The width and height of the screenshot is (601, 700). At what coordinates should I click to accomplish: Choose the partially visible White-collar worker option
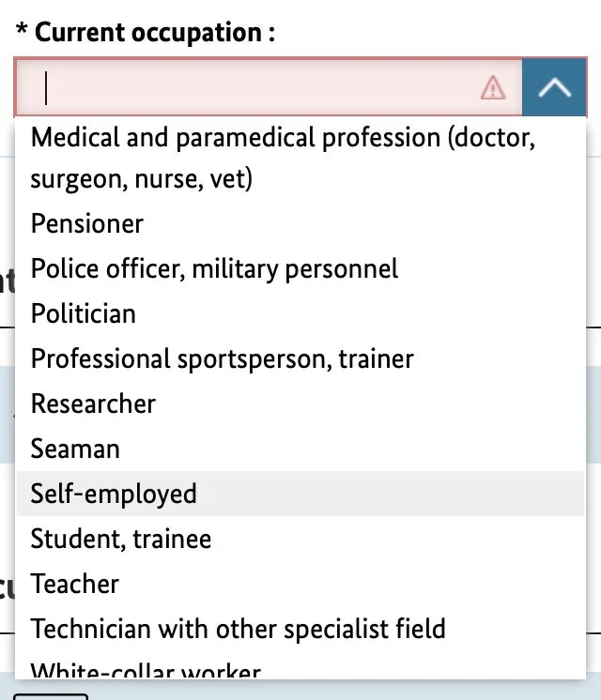(x=146, y=671)
